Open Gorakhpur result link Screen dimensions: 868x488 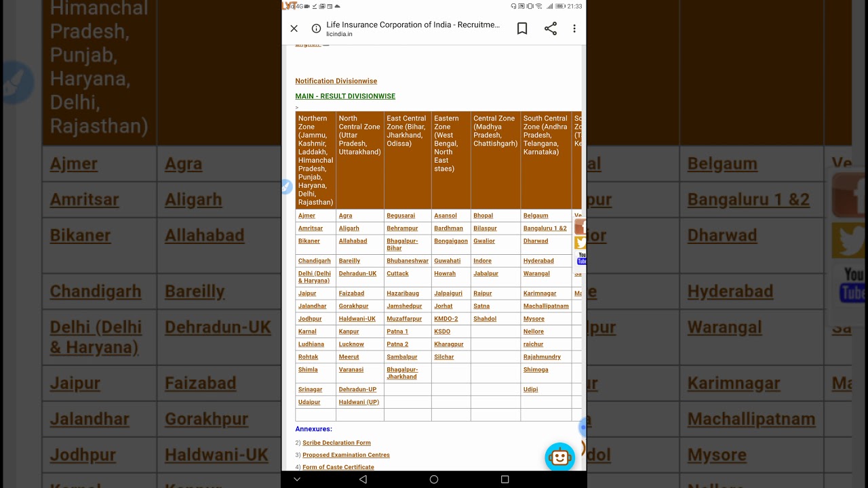coord(354,306)
